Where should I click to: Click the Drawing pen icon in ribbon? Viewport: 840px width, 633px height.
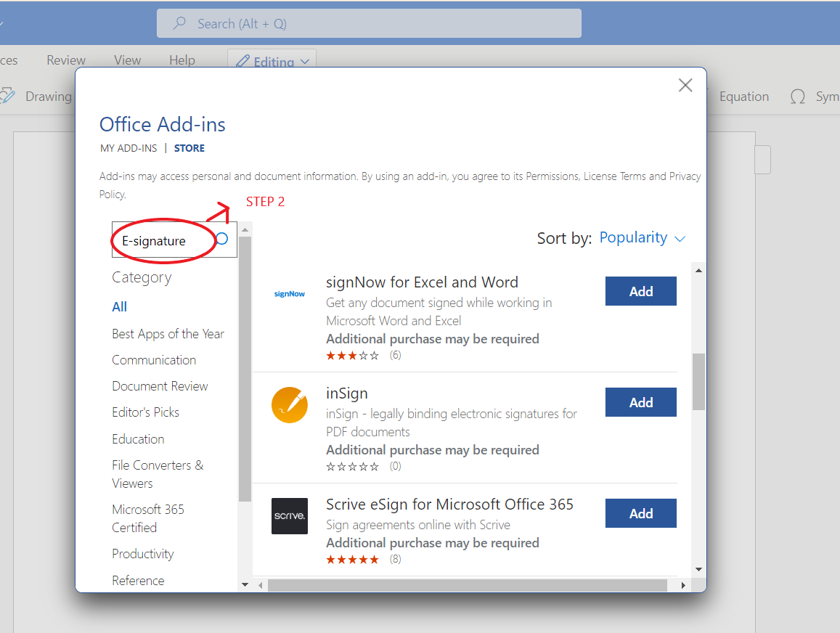click(x=7, y=97)
